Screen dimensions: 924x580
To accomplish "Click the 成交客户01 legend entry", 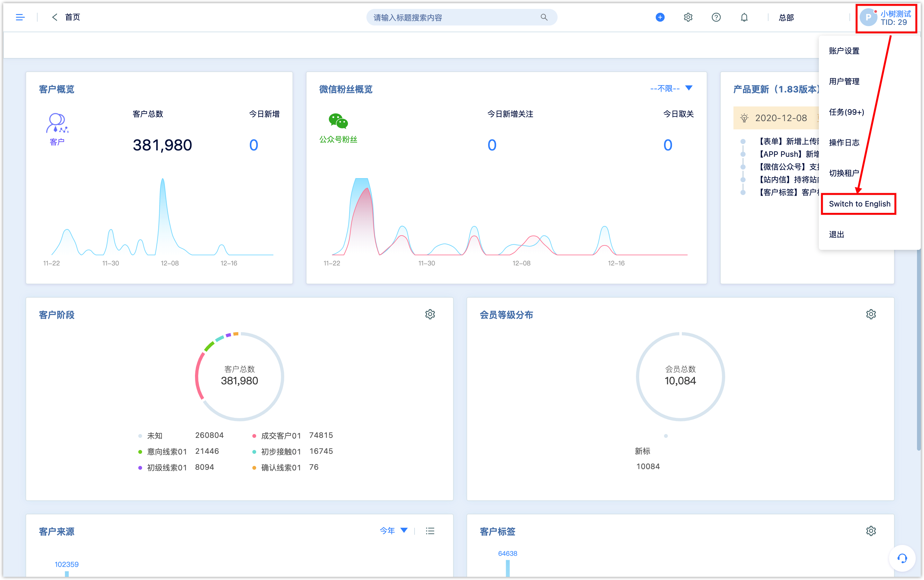I will click(292, 436).
